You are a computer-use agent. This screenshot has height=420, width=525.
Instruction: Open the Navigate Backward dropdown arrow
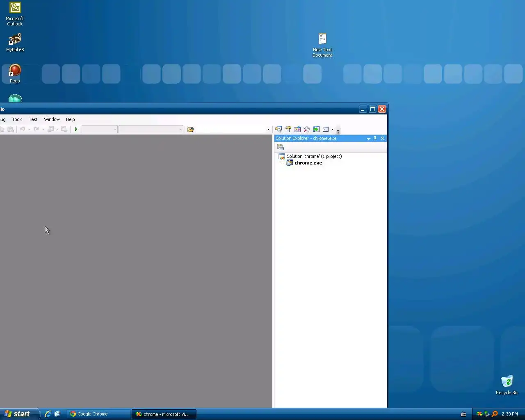57,130
